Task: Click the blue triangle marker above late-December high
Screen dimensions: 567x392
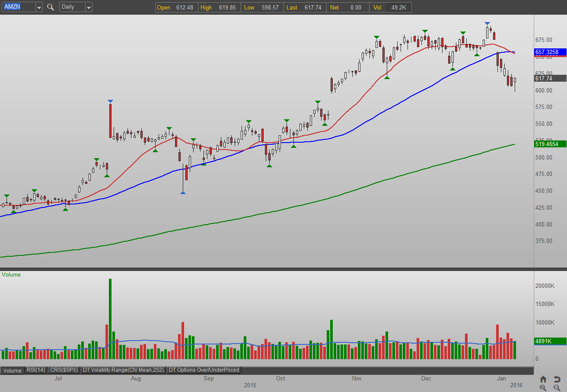Action: pyautogui.click(x=487, y=23)
